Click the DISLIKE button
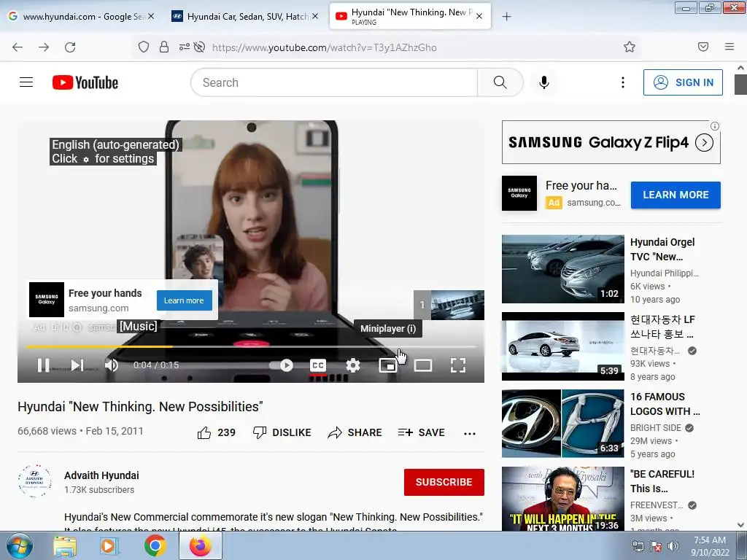Screen dimensions: 747x560 click(282, 432)
